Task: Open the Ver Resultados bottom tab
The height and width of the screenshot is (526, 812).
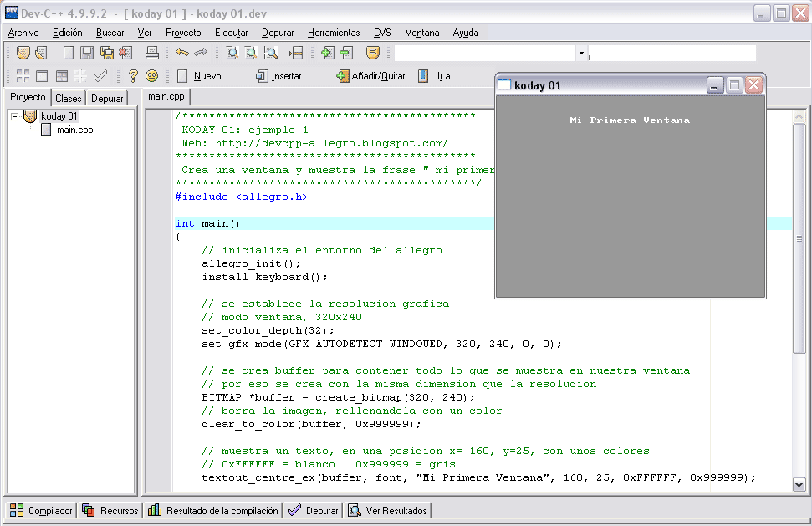Action: [x=388, y=510]
